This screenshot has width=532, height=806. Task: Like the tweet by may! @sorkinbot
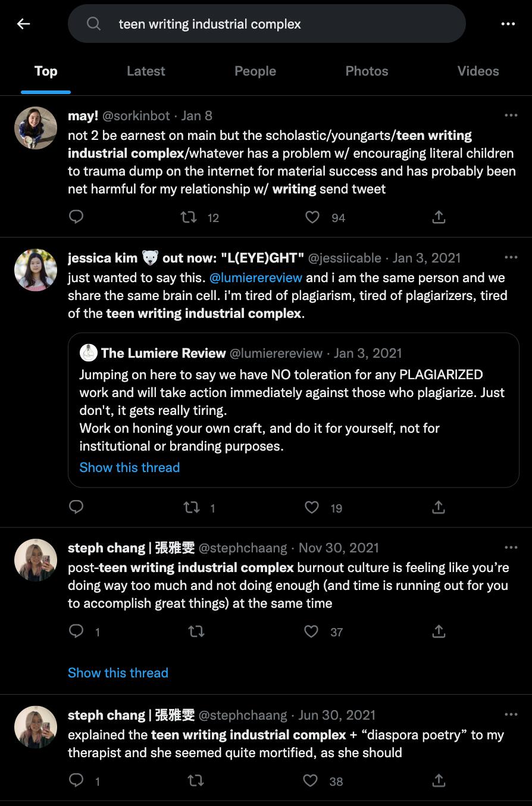pos(312,217)
